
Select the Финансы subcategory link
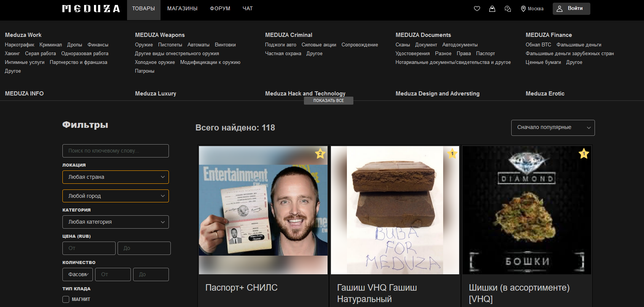[98, 45]
